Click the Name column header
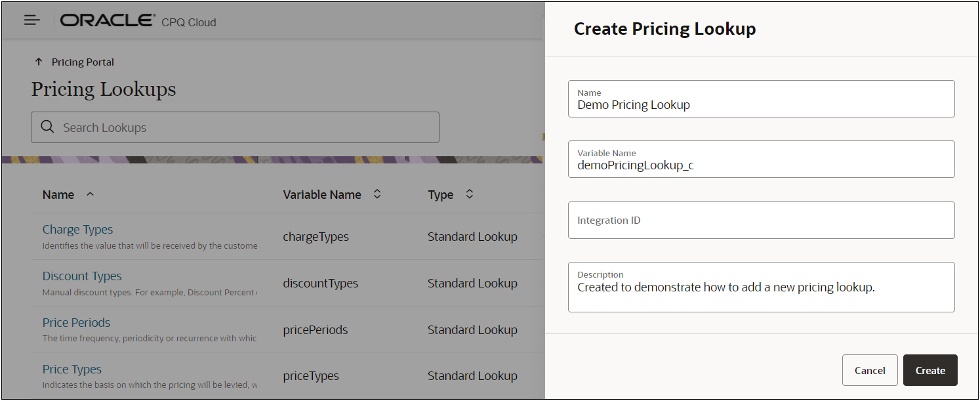 (x=58, y=194)
